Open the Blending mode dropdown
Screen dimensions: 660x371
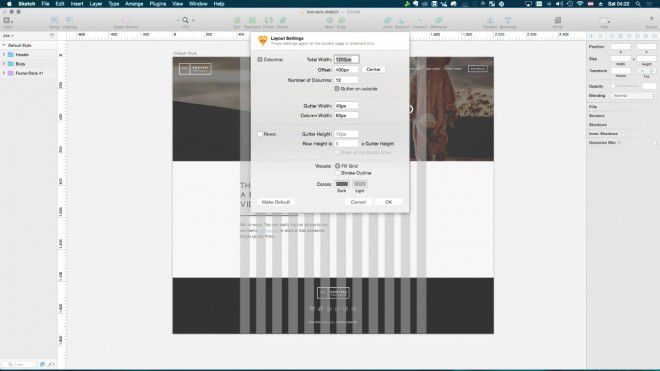(x=633, y=96)
